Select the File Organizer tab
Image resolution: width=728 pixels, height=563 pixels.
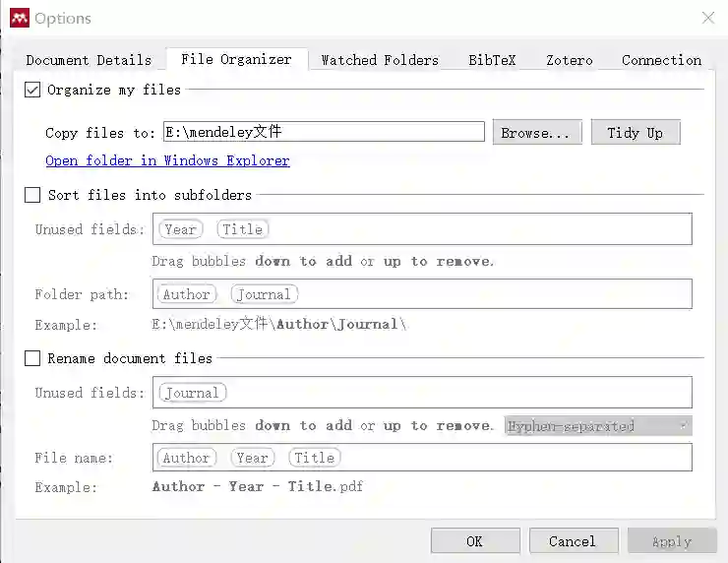coord(236,59)
